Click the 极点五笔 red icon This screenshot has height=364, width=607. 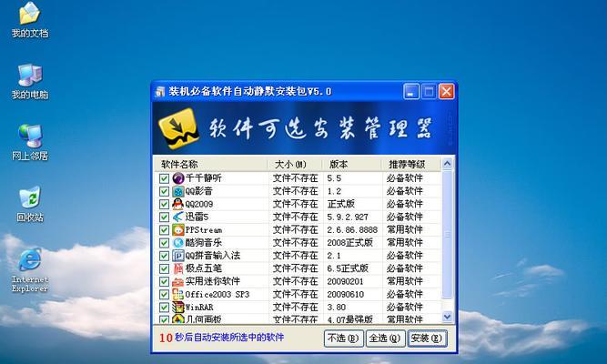[x=178, y=268]
